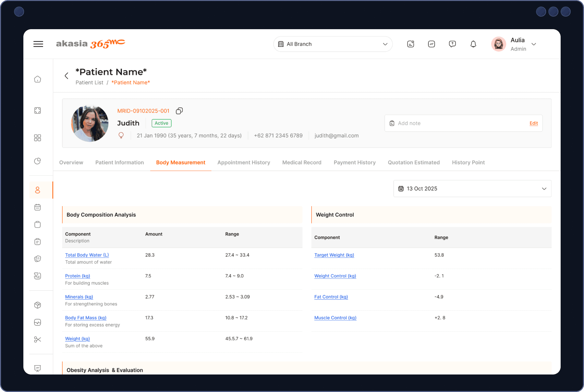The height and width of the screenshot is (392, 584).
Task: Open the help chat question icon
Action: [452, 44]
